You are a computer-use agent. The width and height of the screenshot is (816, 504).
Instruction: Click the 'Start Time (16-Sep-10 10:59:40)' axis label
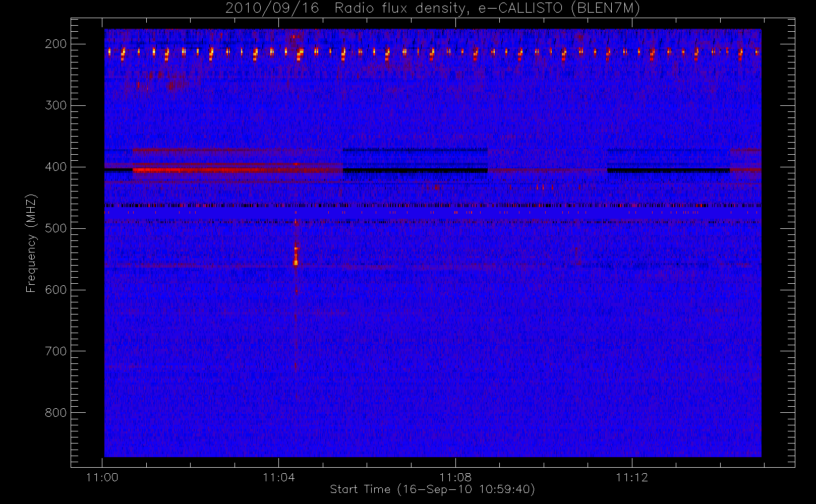pos(432,489)
